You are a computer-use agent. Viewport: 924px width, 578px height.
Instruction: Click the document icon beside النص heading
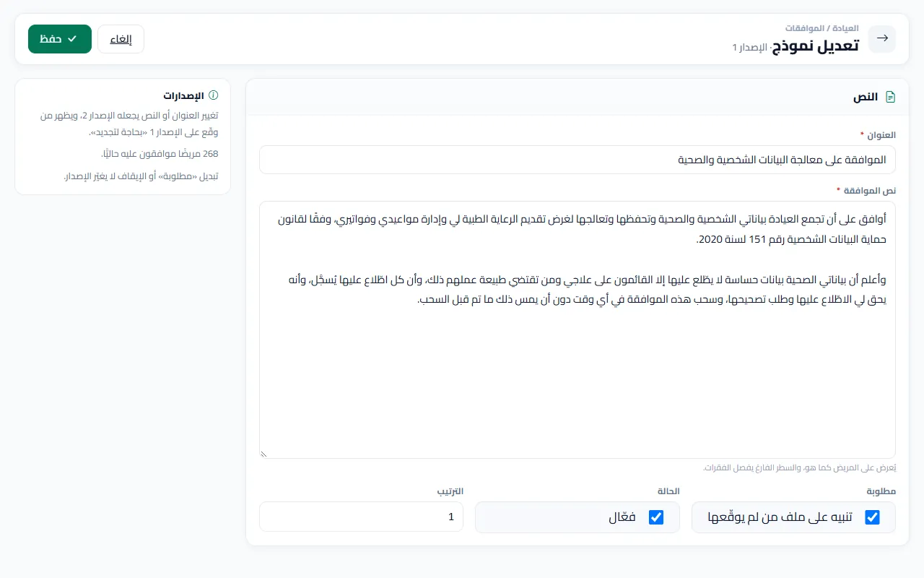point(890,97)
